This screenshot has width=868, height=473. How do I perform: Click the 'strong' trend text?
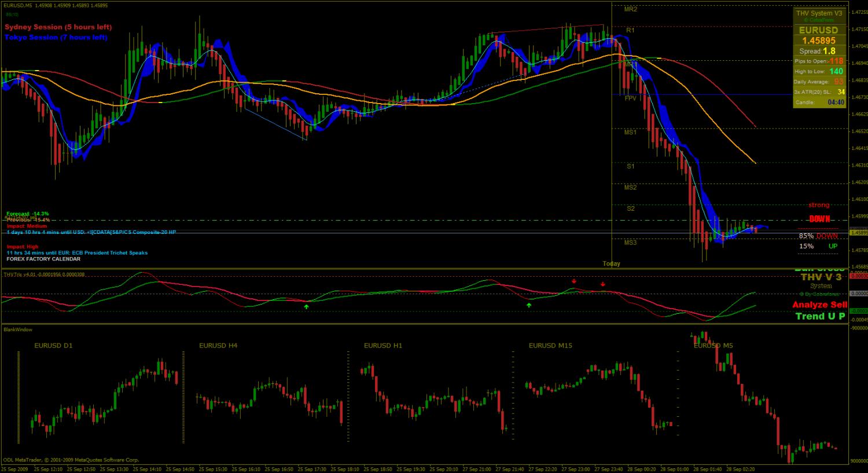(819, 205)
